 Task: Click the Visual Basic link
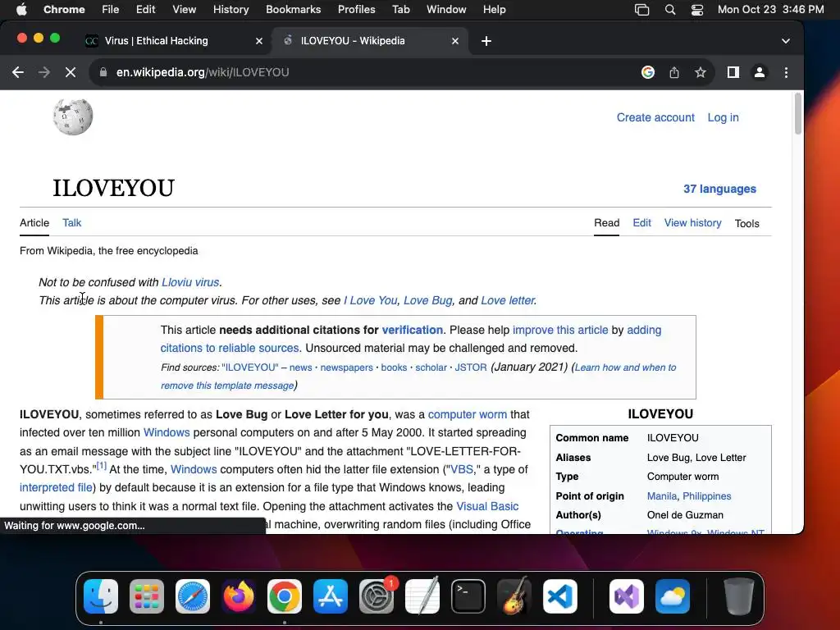[487, 506]
